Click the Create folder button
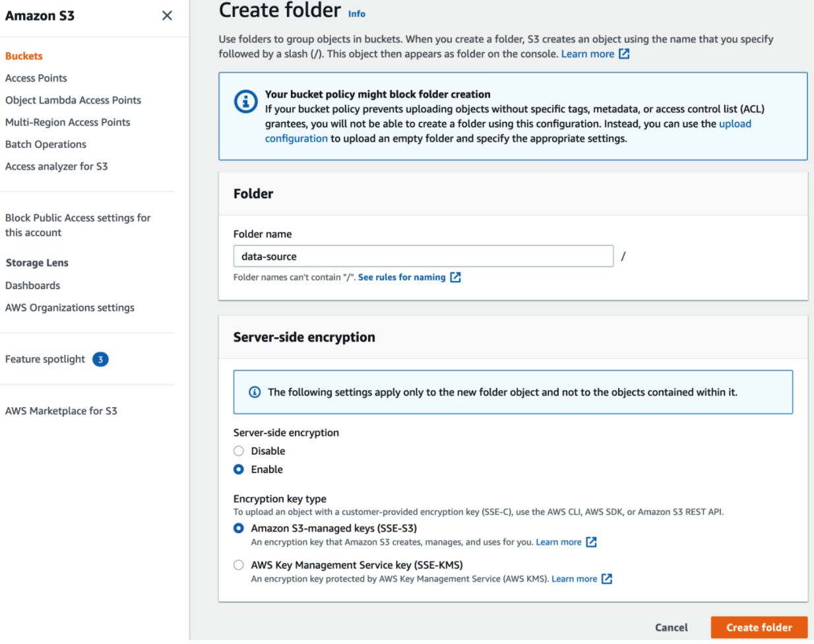The image size is (814, 644). click(x=759, y=628)
